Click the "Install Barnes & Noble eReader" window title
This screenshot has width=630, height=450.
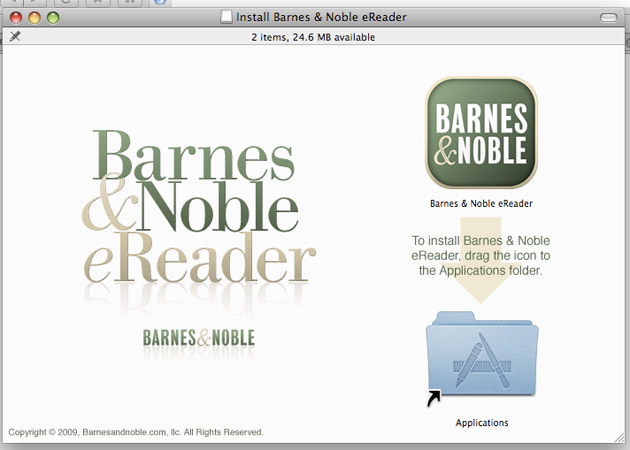321,17
